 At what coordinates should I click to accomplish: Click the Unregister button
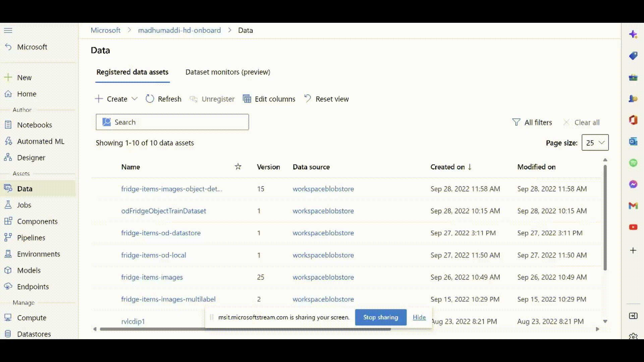coord(212,99)
